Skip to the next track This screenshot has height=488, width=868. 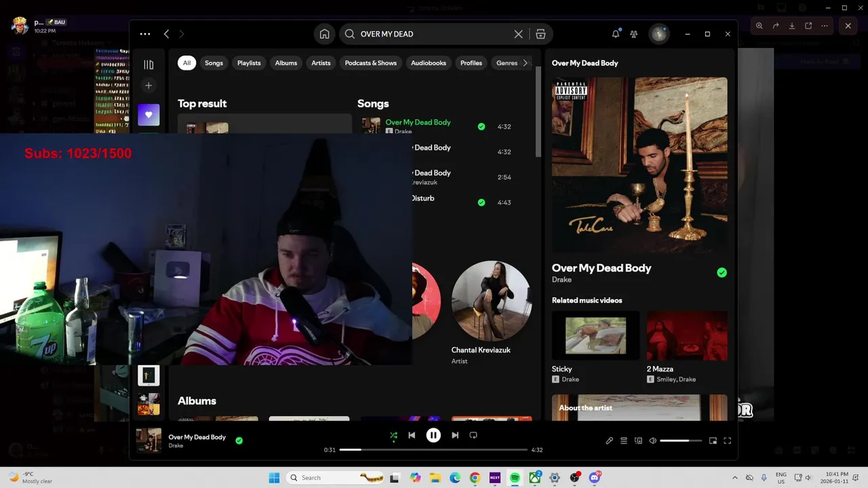pos(455,435)
